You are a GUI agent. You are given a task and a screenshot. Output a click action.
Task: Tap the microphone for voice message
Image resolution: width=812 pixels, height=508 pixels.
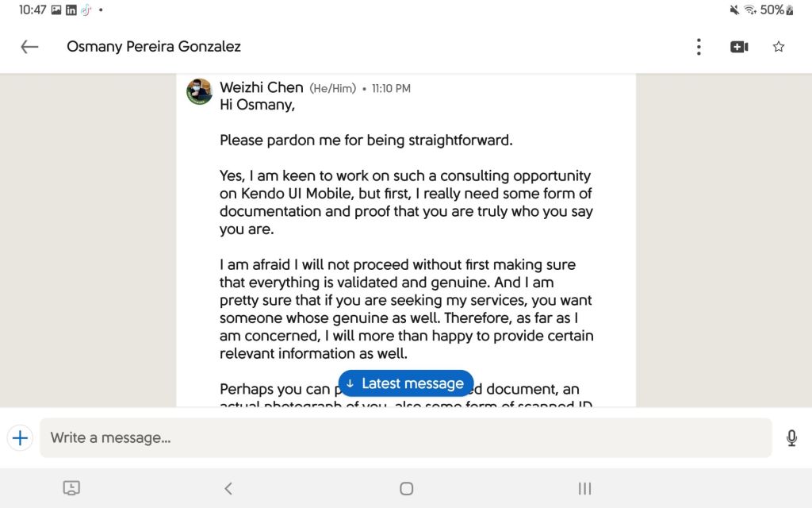(x=791, y=437)
